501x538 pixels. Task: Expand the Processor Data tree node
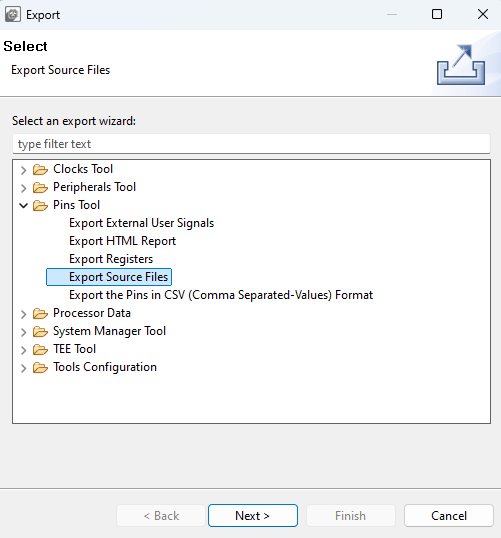23,314
